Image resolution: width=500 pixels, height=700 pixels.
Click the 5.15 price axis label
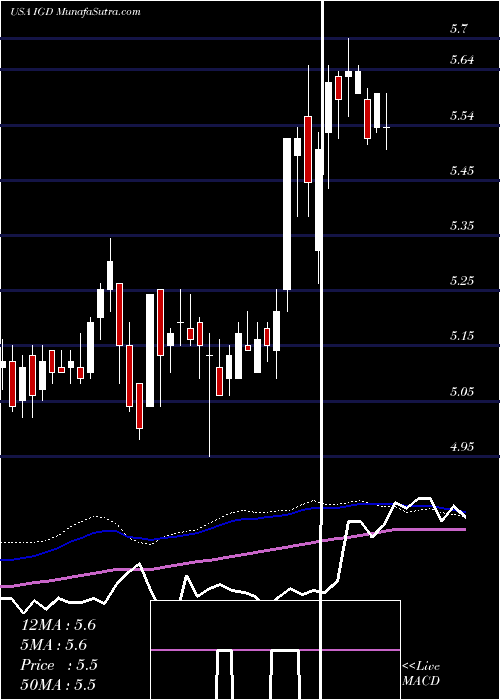pos(461,335)
